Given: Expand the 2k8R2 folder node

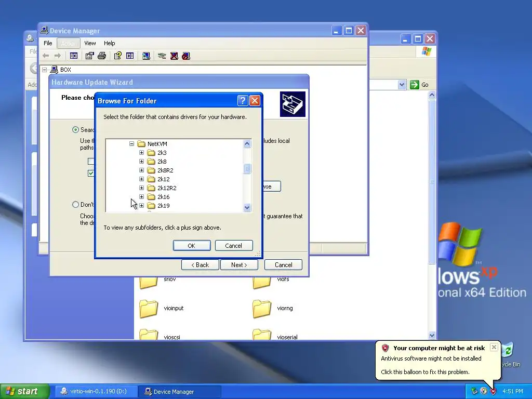Looking at the screenshot, I should (x=141, y=170).
